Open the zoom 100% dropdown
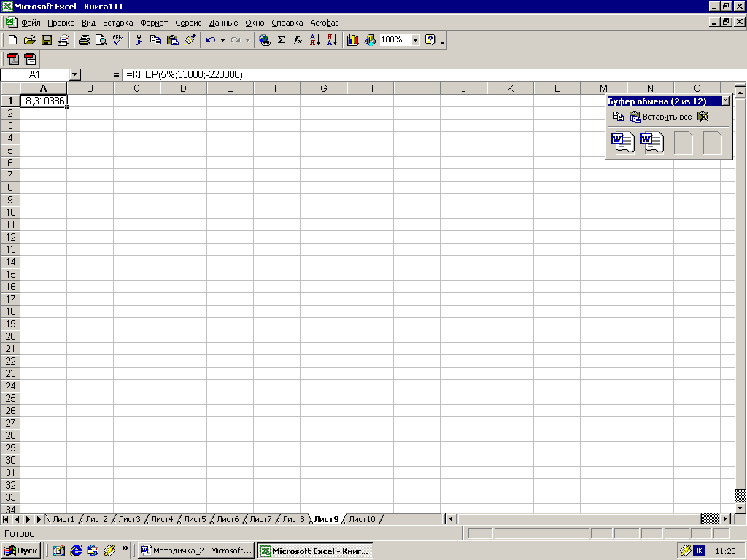Image resolution: width=747 pixels, height=560 pixels. tap(415, 41)
